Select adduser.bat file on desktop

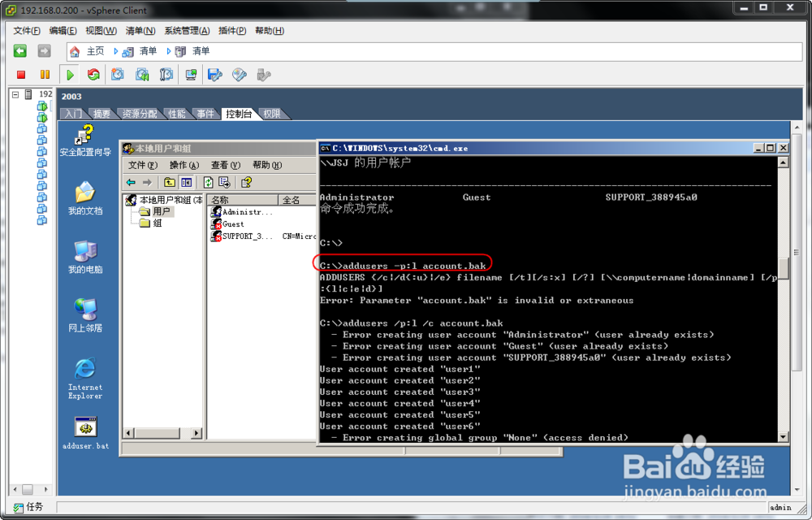[85, 433]
